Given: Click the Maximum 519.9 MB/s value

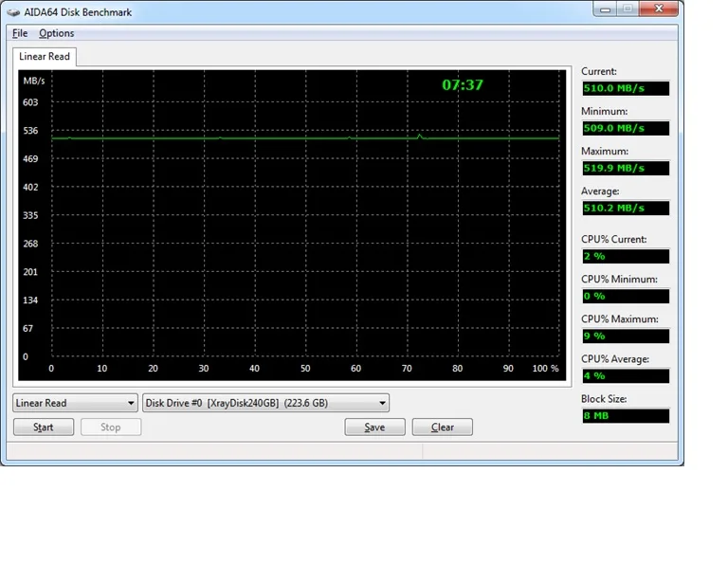Looking at the screenshot, I should (626, 168).
